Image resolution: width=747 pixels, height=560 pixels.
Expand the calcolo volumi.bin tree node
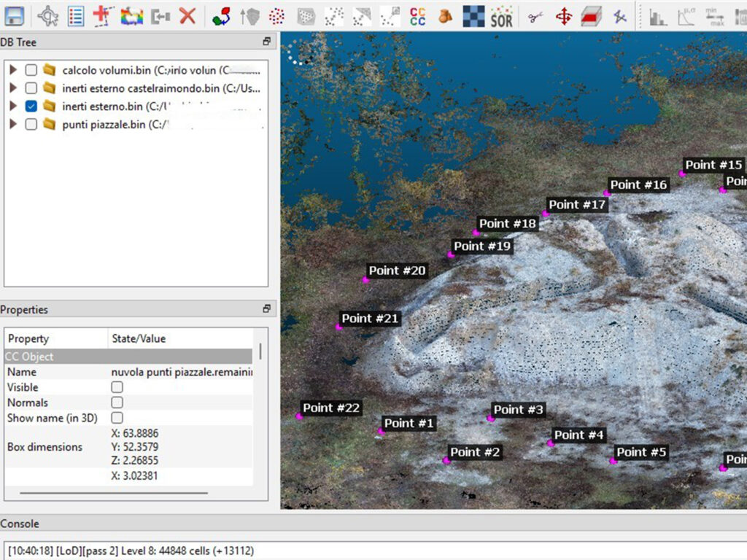[x=12, y=70]
